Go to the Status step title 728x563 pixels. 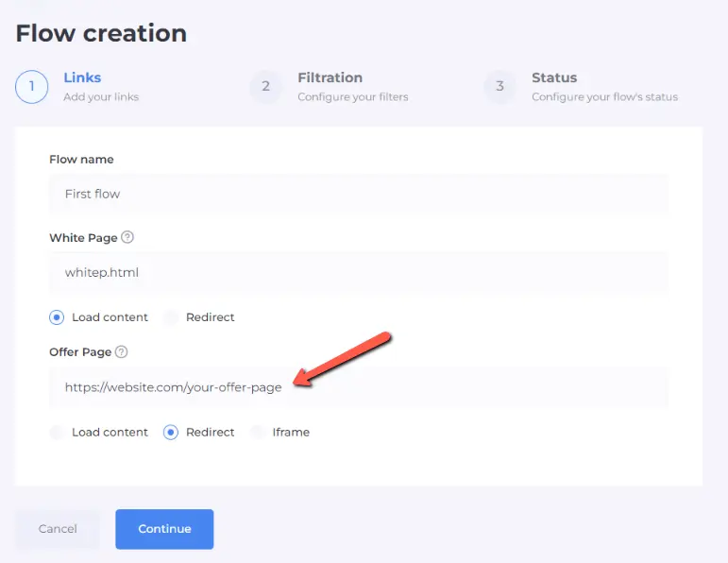coord(554,77)
